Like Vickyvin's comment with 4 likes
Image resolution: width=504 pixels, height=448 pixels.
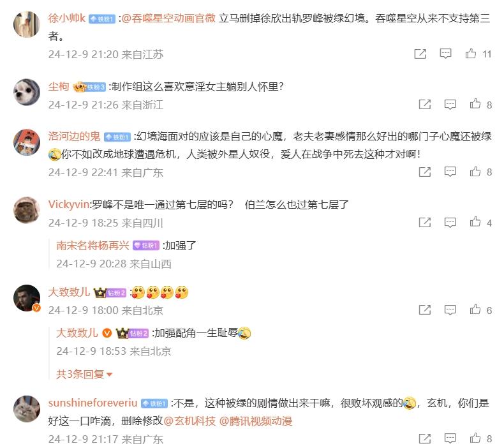[x=475, y=222]
